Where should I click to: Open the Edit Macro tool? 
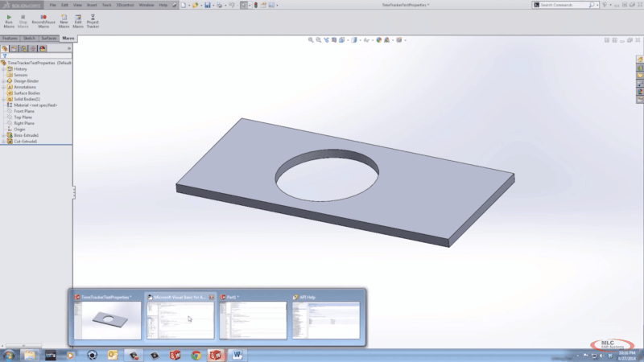click(77, 21)
